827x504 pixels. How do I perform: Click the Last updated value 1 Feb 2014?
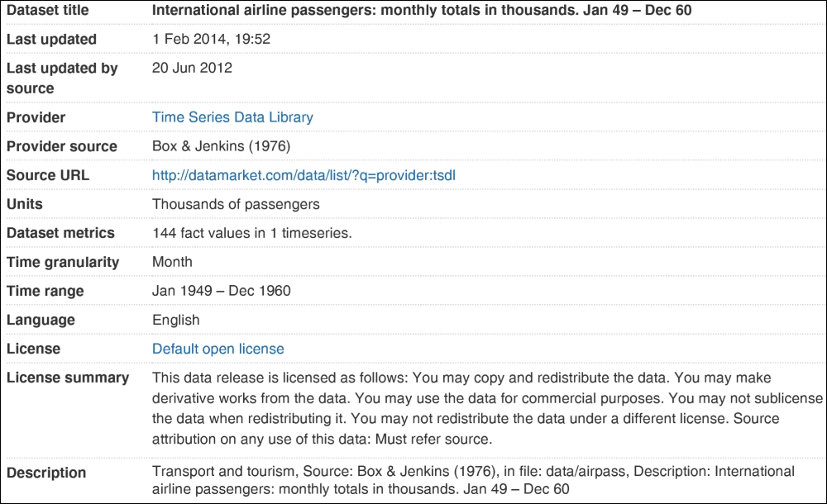[x=211, y=39]
